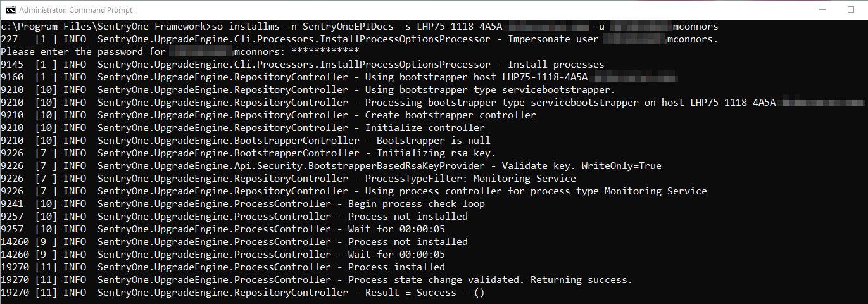Click the 'Initialize controller' log message
The height and width of the screenshot is (304, 868).
coord(425,128)
